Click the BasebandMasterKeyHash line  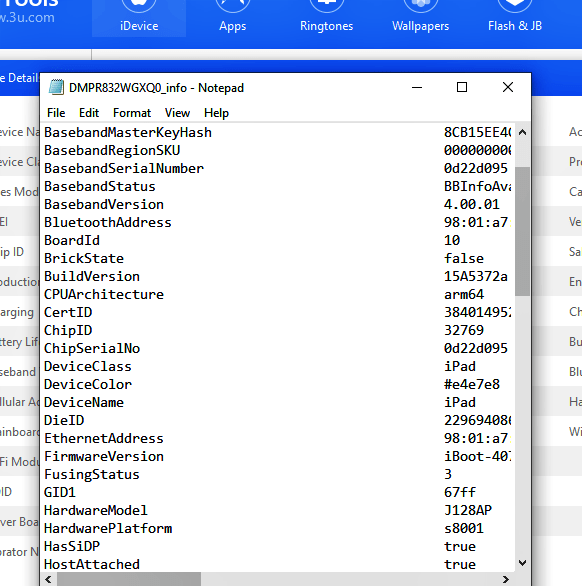277,132
